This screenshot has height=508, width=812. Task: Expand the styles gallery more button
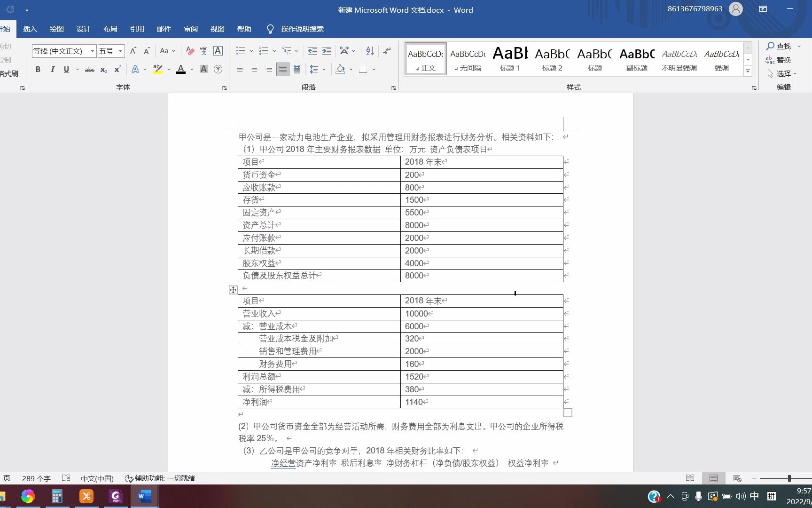pyautogui.click(x=748, y=71)
